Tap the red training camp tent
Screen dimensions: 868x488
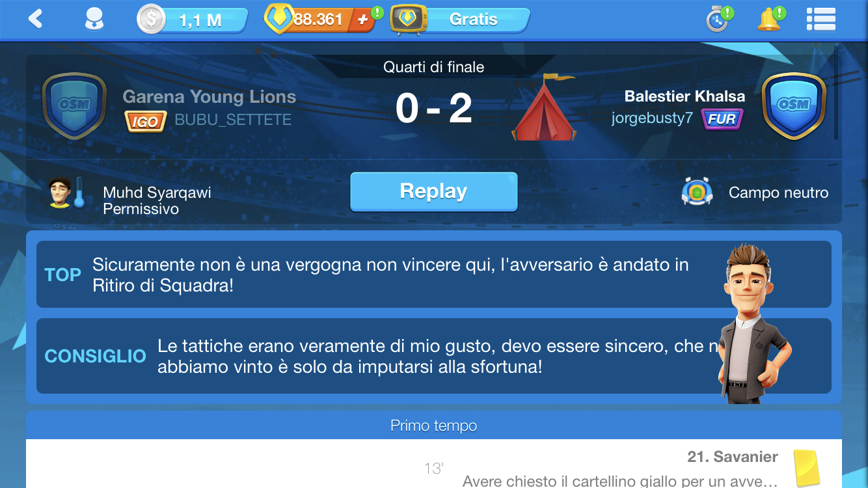[x=544, y=107]
